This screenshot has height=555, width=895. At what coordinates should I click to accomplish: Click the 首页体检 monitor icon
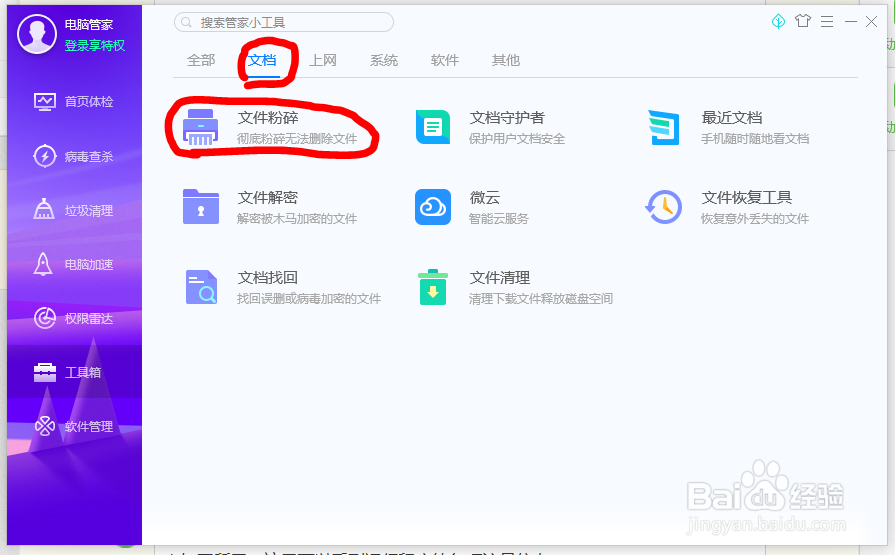[x=45, y=102]
